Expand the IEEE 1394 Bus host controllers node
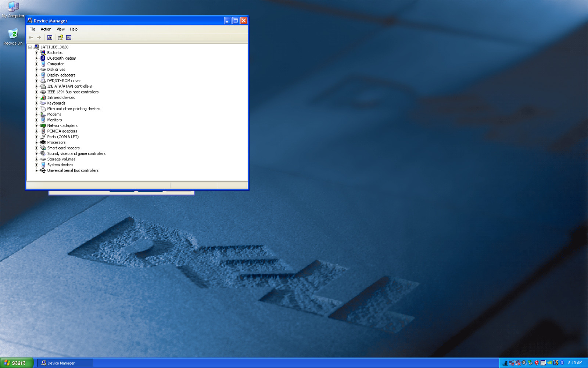The height and width of the screenshot is (368, 588). (x=36, y=92)
